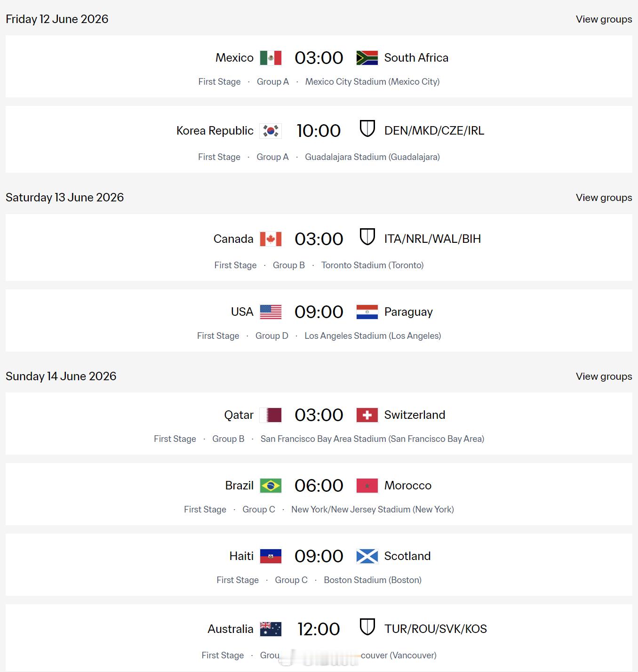Image resolution: width=638 pixels, height=672 pixels.
Task: Open the Brazil vs Morocco 06:00 match
Action: (319, 486)
